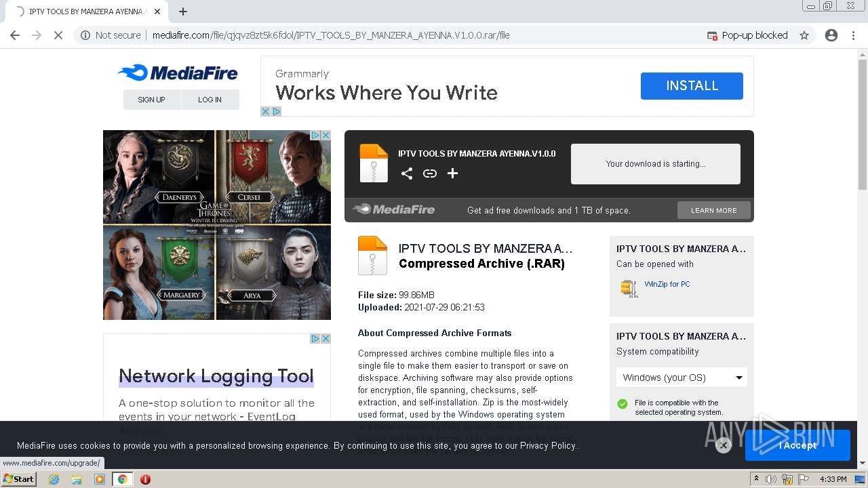The image size is (868, 488).
Task: Click the address bar URL
Action: 331,35
